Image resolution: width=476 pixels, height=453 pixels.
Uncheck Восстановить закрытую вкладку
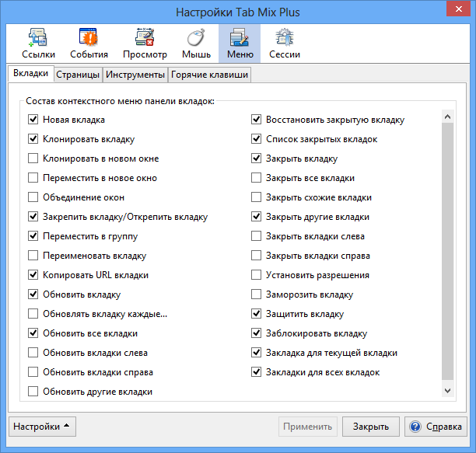[256, 120]
